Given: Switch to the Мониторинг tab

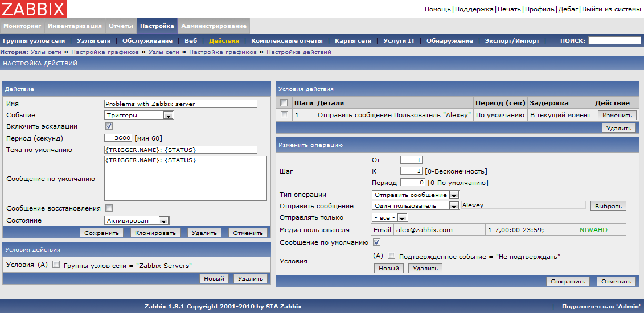Looking at the screenshot, I should 23,26.
